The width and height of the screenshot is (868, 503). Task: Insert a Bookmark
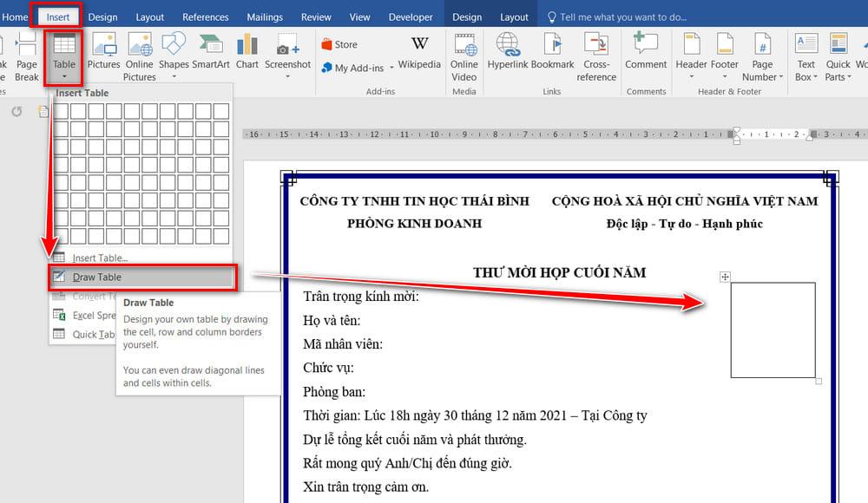552,51
